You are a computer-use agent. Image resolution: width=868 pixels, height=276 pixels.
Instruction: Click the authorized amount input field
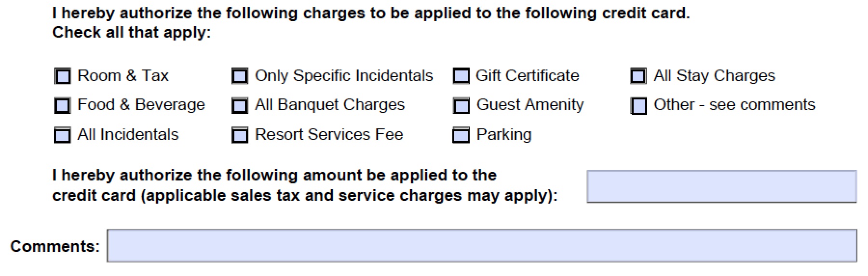point(722,186)
